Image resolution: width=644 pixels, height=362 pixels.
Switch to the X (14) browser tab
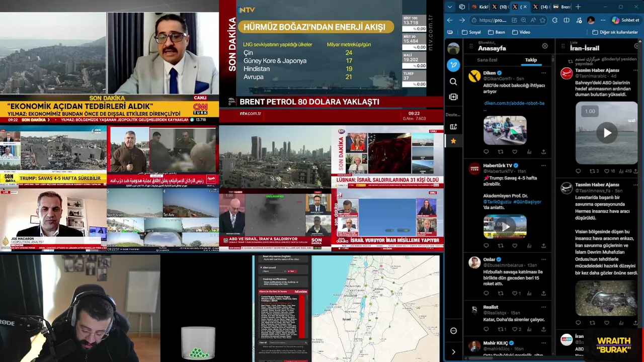pos(541,7)
